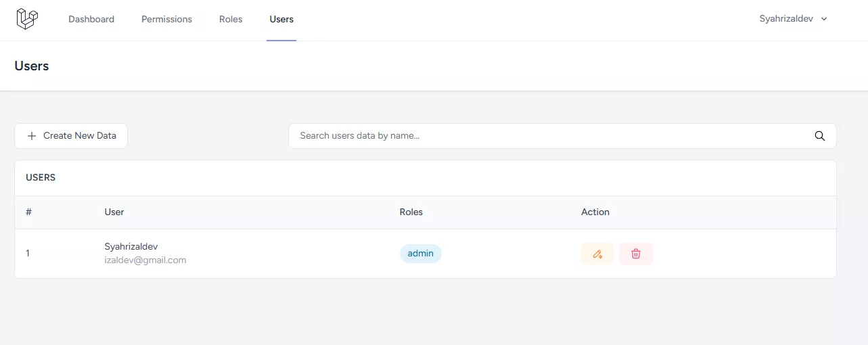
Task: Click the Action column header
Action: [595, 212]
